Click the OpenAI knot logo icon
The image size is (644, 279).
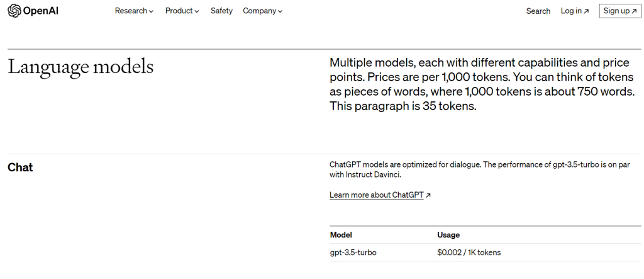(14, 11)
